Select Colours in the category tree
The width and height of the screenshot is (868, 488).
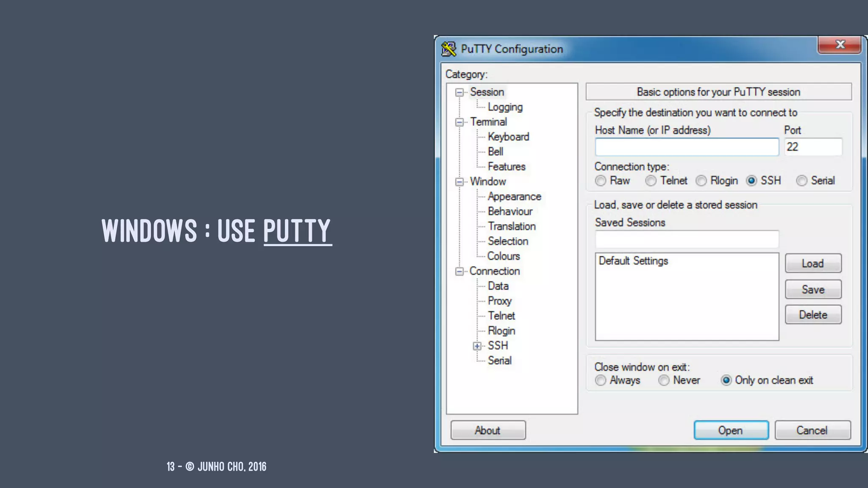(503, 256)
